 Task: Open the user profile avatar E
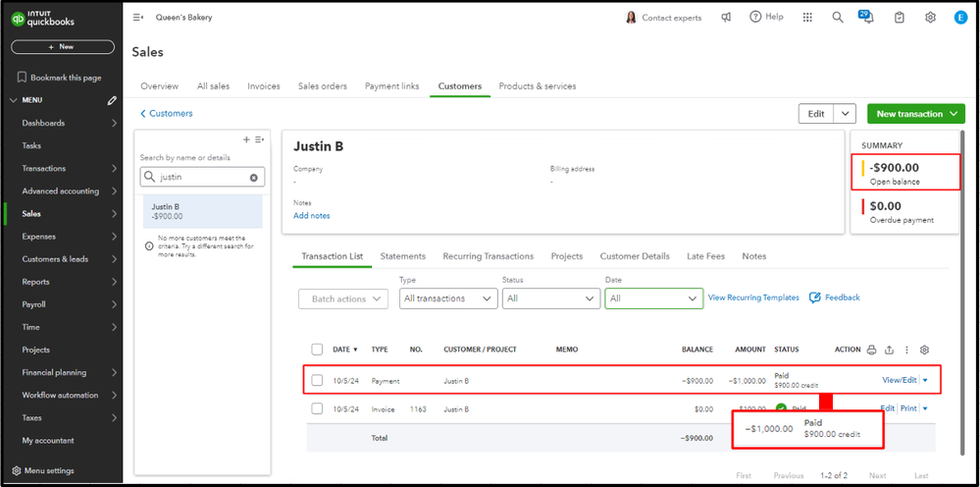pyautogui.click(x=960, y=18)
